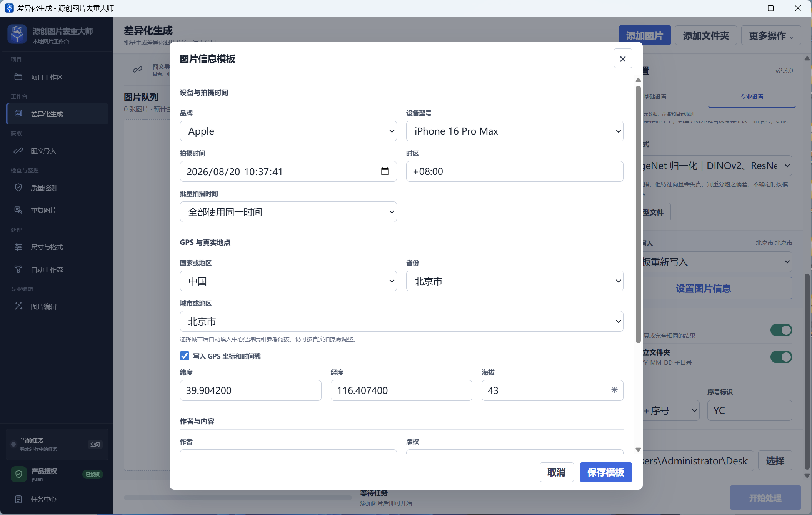Screen dimensions: 812x515
Task: Click the dialog vertical scrollbar thumb
Action: (x=638, y=214)
